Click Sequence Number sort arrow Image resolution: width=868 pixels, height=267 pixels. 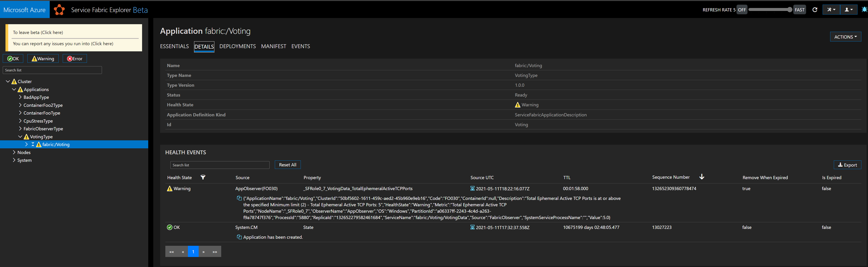coord(702,177)
